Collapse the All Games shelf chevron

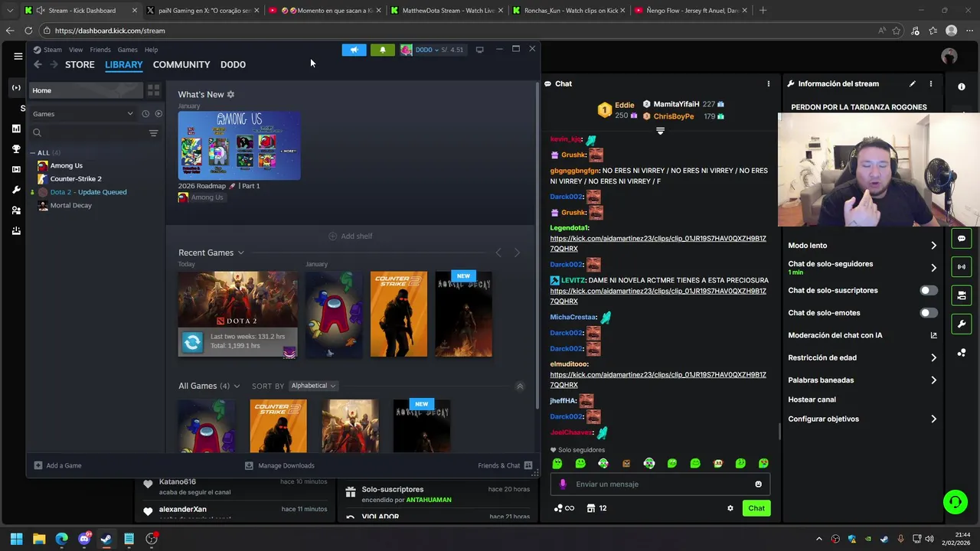[x=520, y=386]
